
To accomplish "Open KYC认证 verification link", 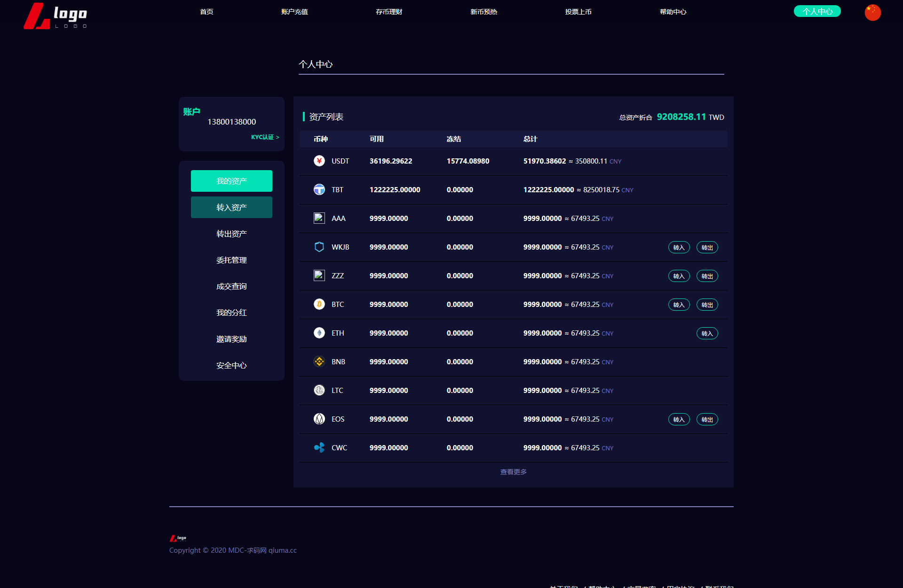I will click(265, 137).
